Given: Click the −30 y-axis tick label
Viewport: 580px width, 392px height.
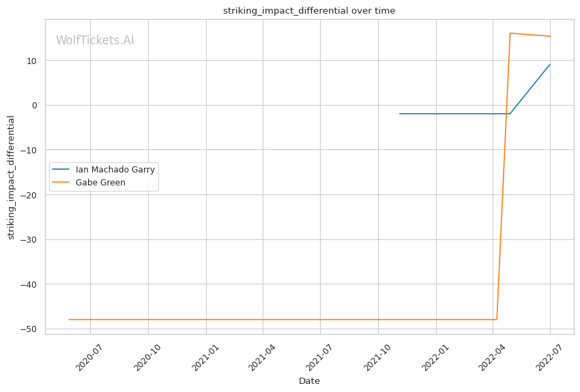Looking at the screenshot, I should [31, 239].
